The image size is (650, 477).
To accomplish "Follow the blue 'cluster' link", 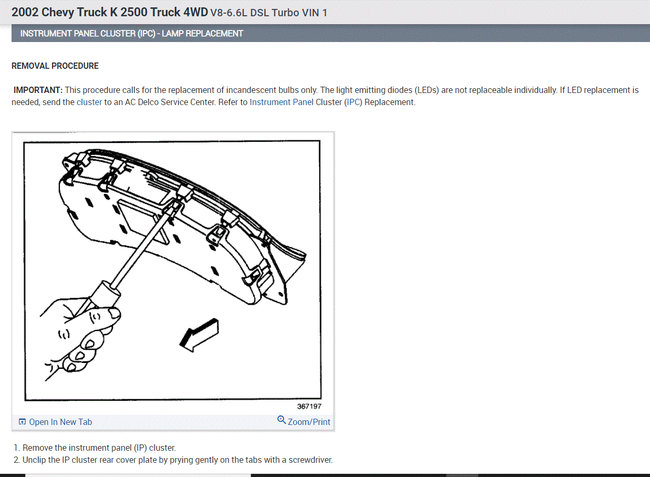I will [x=89, y=102].
